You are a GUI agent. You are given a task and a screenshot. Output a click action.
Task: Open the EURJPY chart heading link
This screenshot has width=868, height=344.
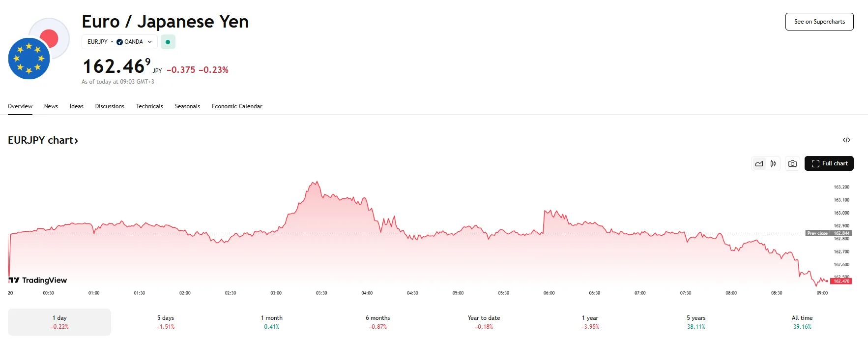point(43,140)
